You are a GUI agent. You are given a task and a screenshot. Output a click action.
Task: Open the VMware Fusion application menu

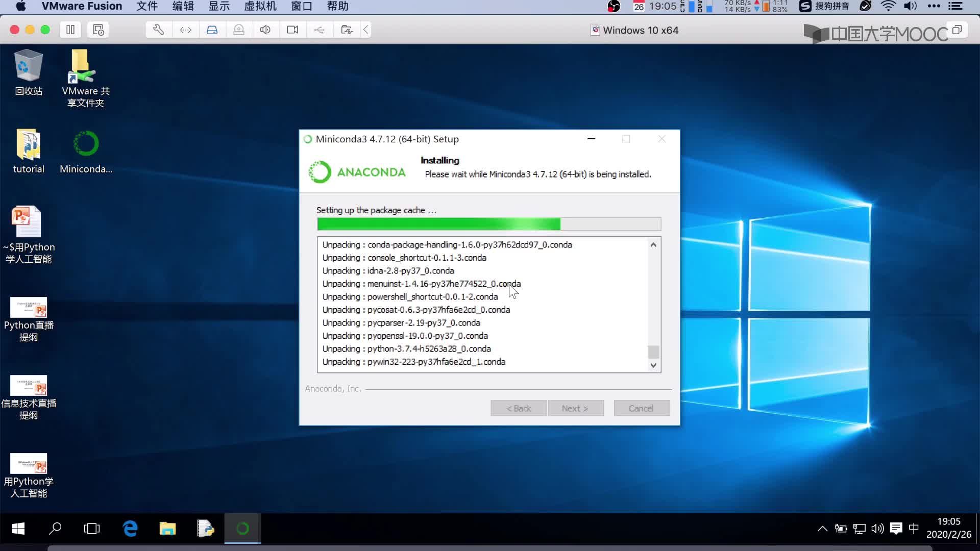tap(82, 6)
